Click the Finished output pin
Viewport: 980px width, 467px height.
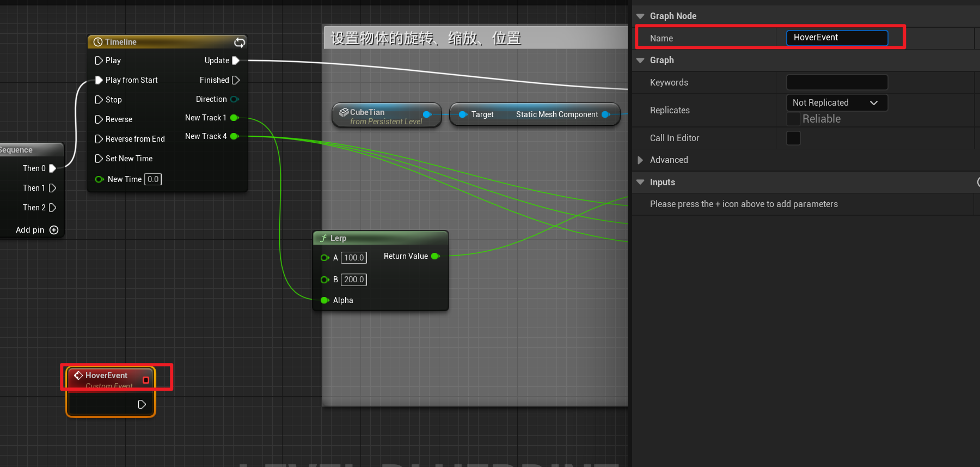[236, 80]
